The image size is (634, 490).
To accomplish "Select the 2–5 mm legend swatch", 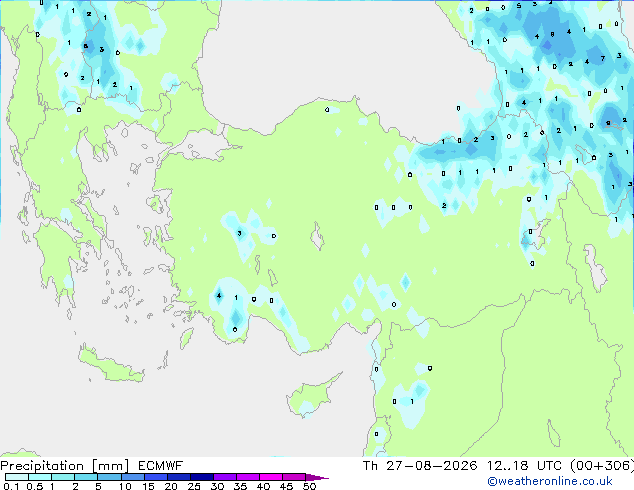I will [86, 477].
